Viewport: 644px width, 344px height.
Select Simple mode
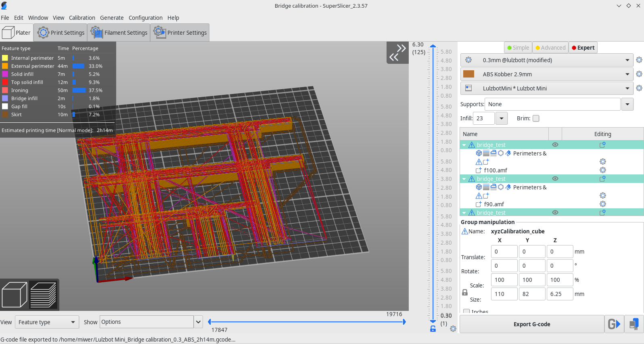518,48
